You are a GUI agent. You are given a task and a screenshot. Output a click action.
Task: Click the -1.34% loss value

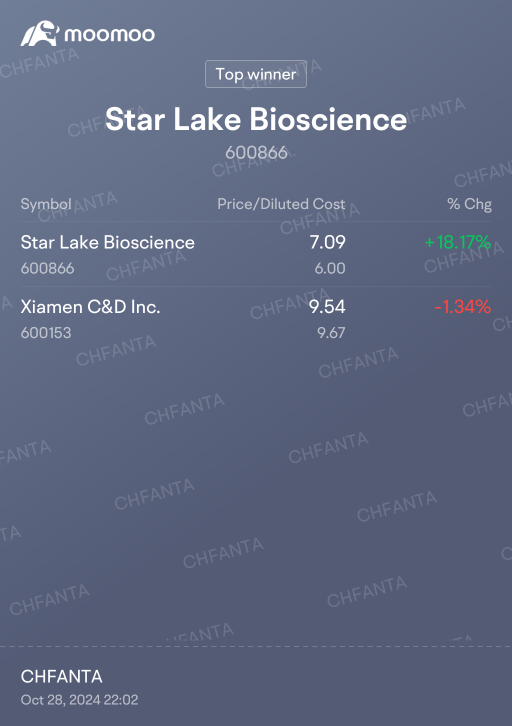(x=462, y=307)
